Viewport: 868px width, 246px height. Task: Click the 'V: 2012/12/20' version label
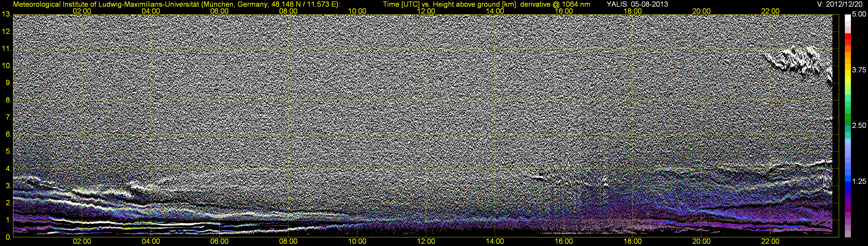[x=840, y=4]
